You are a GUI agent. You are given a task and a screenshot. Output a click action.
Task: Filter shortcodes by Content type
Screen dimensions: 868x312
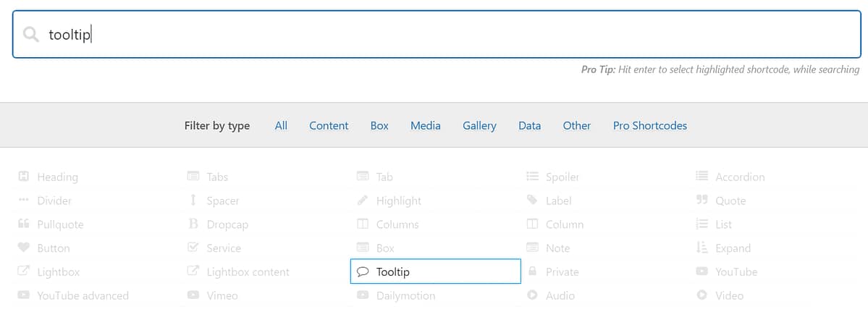(x=329, y=125)
